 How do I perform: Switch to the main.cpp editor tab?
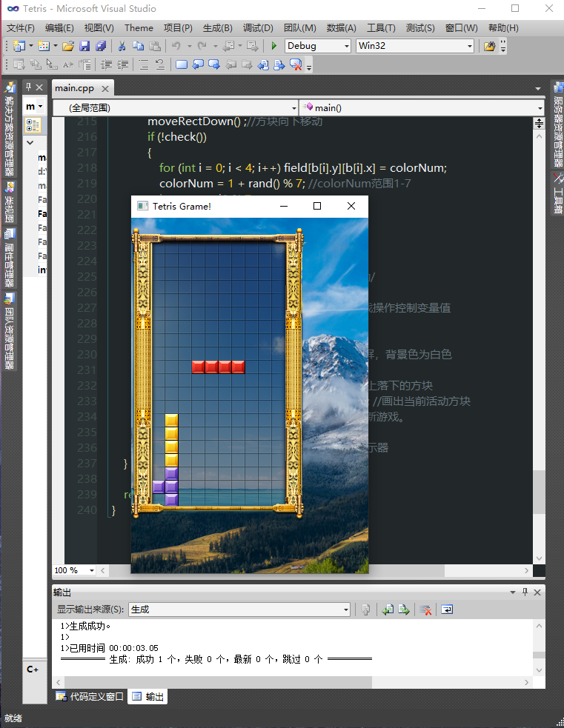(x=75, y=88)
